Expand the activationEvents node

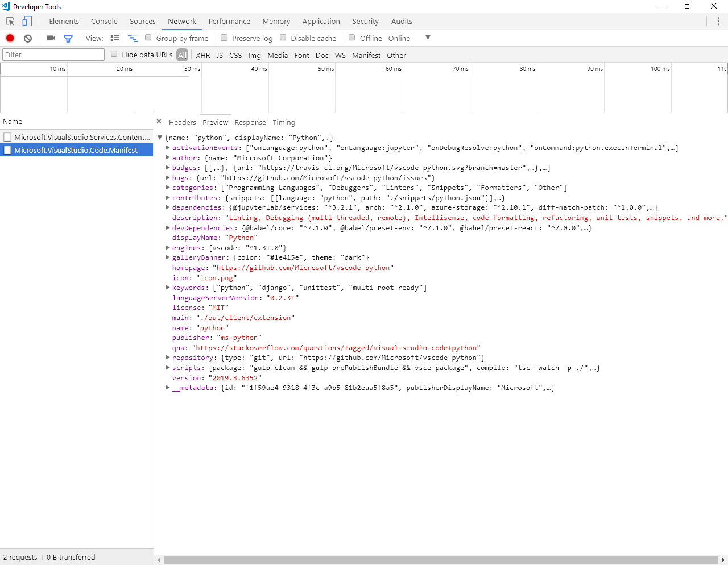point(167,148)
